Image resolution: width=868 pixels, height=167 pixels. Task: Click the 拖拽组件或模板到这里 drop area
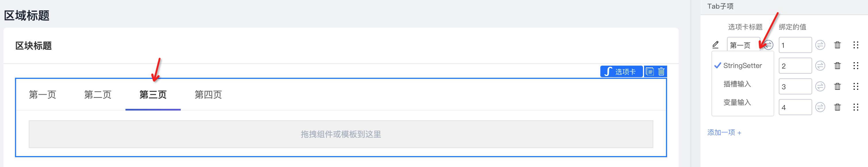[341, 134]
